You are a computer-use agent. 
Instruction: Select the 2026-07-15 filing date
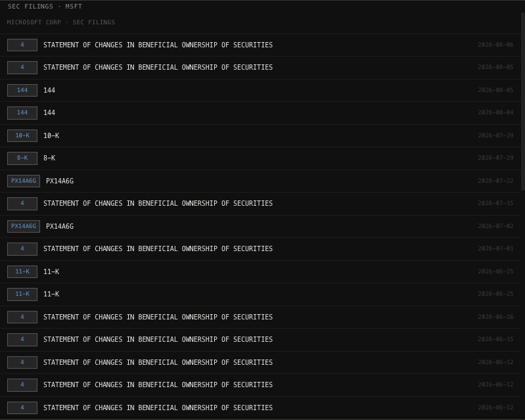click(495, 203)
